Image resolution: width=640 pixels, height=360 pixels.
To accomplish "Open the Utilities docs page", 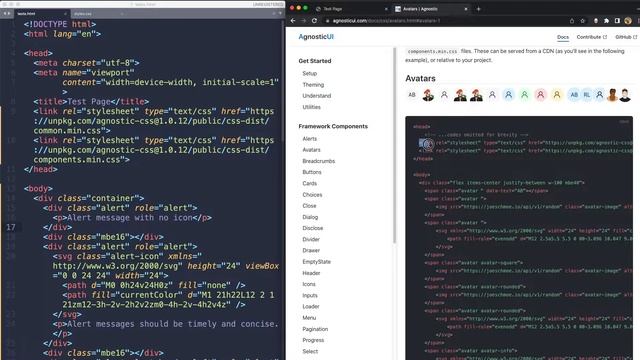I will [x=311, y=107].
